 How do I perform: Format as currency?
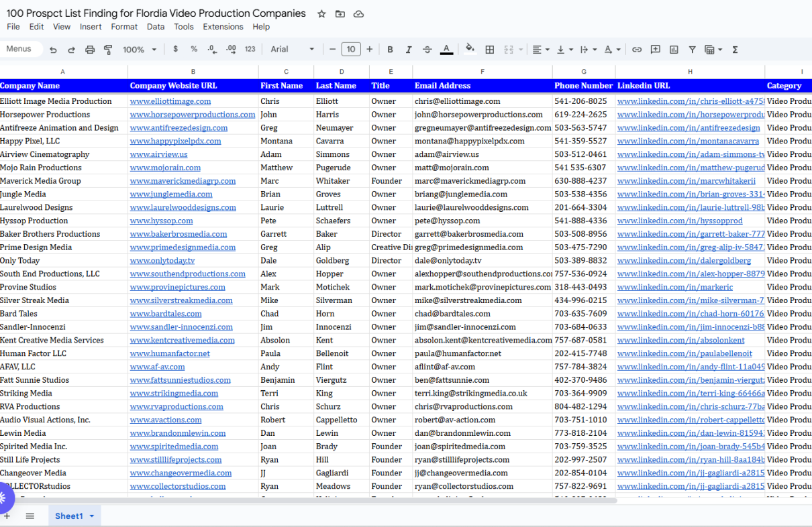[x=175, y=49]
